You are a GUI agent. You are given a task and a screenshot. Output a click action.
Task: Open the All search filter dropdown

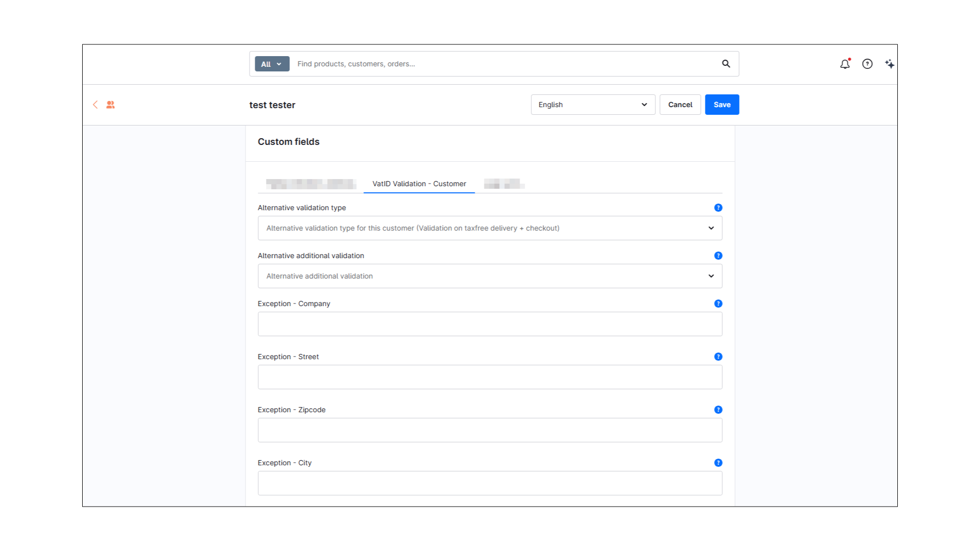pyautogui.click(x=272, y=64)
